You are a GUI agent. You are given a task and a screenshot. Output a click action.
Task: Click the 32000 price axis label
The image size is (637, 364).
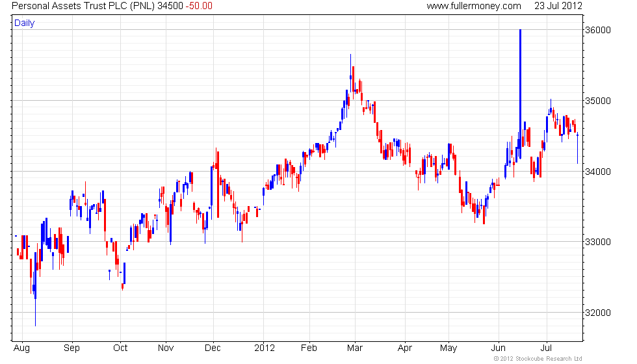click(x=597, y=313)
